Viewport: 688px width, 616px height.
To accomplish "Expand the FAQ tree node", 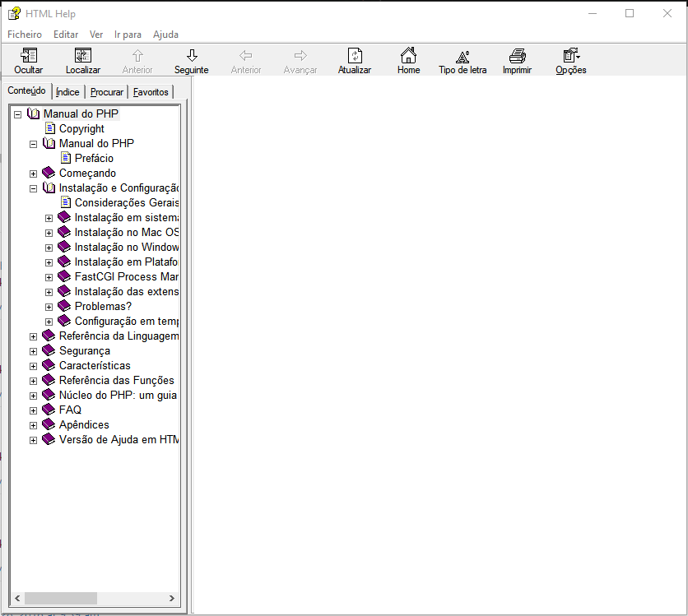I will 34,410.
